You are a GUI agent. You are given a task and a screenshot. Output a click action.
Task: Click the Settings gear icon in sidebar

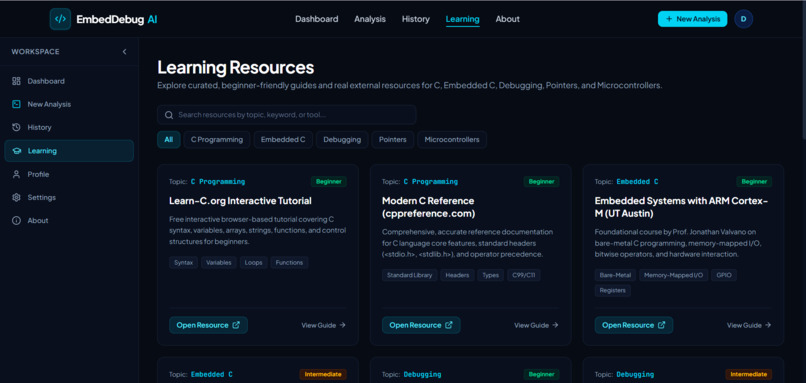[16, 197]
